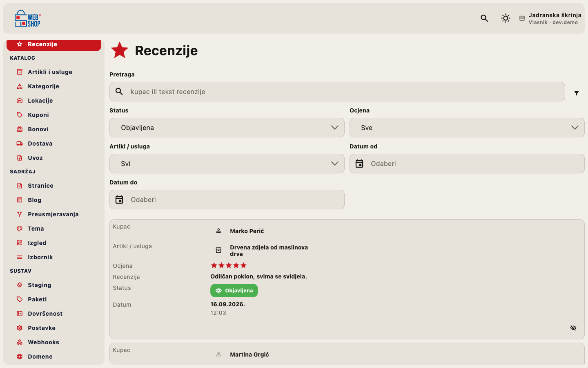
Task: Click review text 'Odličan poklon, svima se svidjela.'
Action: [258, 276]
